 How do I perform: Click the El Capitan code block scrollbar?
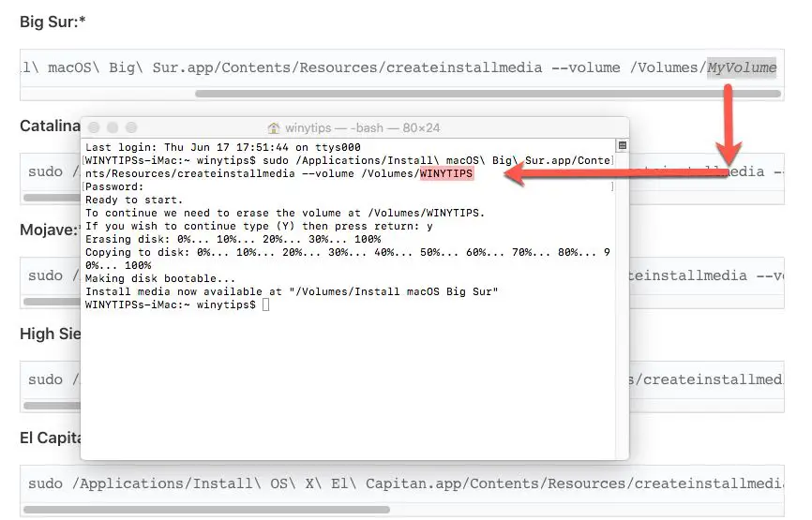click(x=206, y=510)
